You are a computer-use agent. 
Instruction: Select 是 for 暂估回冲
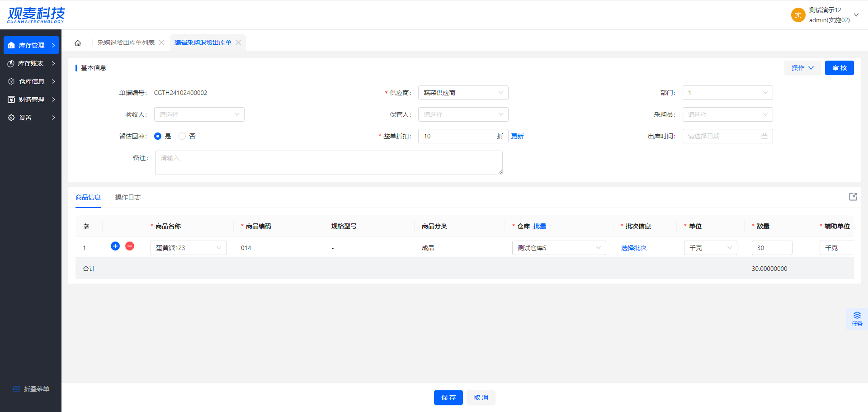pos(158,136)
